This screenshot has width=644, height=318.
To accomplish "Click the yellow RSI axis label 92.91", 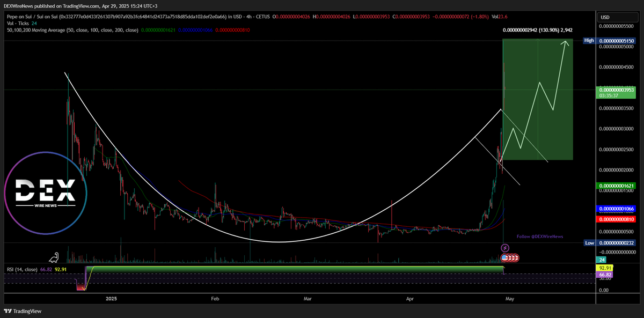I will click(605, 268).
